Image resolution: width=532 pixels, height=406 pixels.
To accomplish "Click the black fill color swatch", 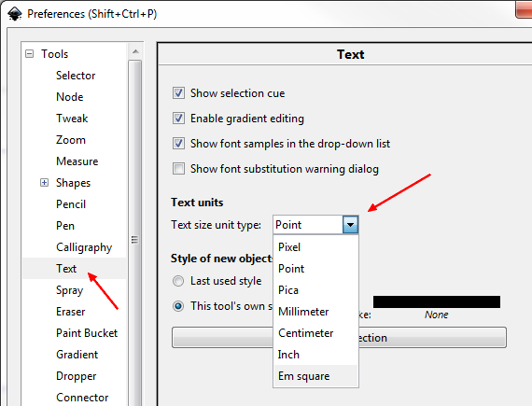I will click(x=437, y=301).
